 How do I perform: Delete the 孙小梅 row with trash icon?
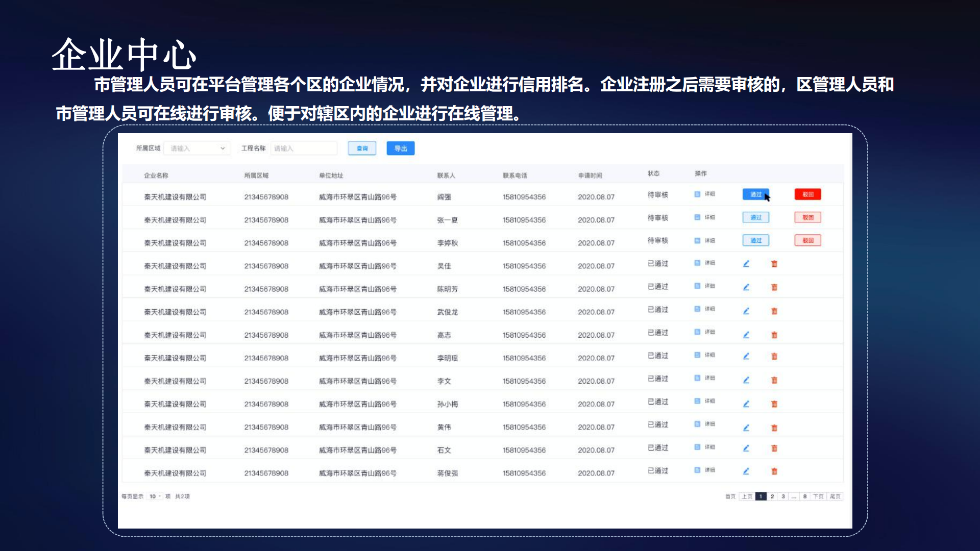pyautogui.click(x=774, y=404)
